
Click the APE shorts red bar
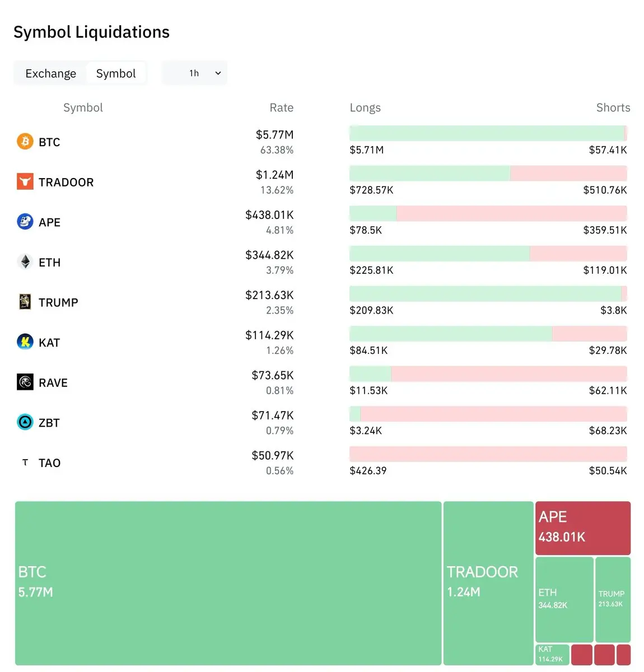[x=511, y=213]
